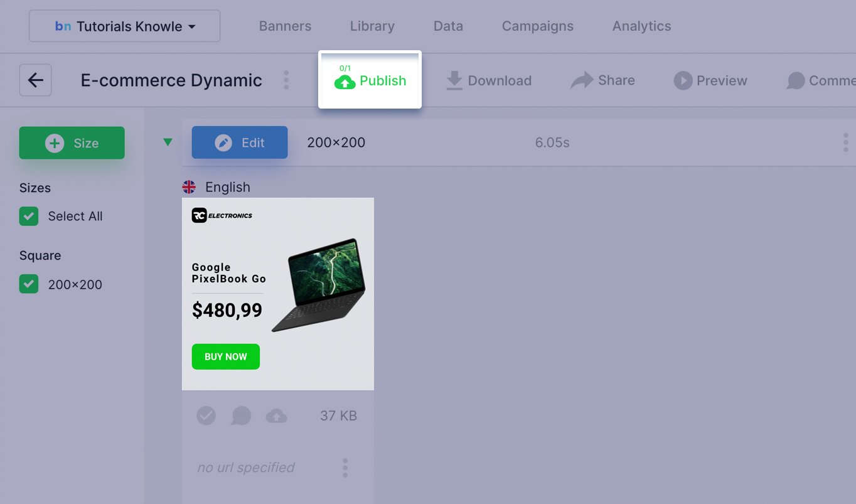Open the Campaigns tab

[537, 26]
